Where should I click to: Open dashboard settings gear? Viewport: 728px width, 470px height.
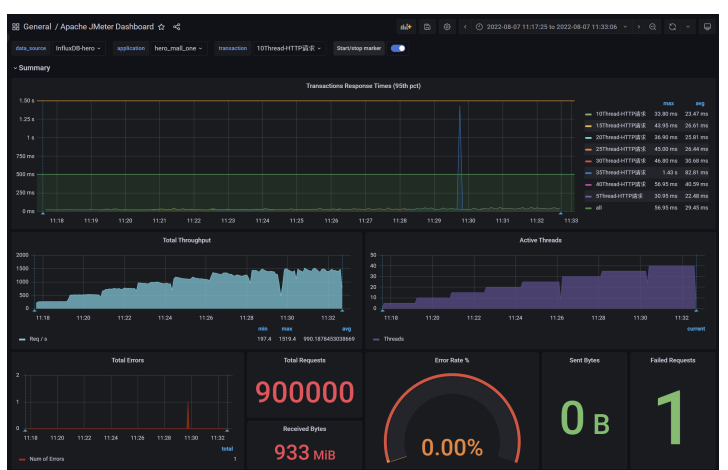point(447,27)
